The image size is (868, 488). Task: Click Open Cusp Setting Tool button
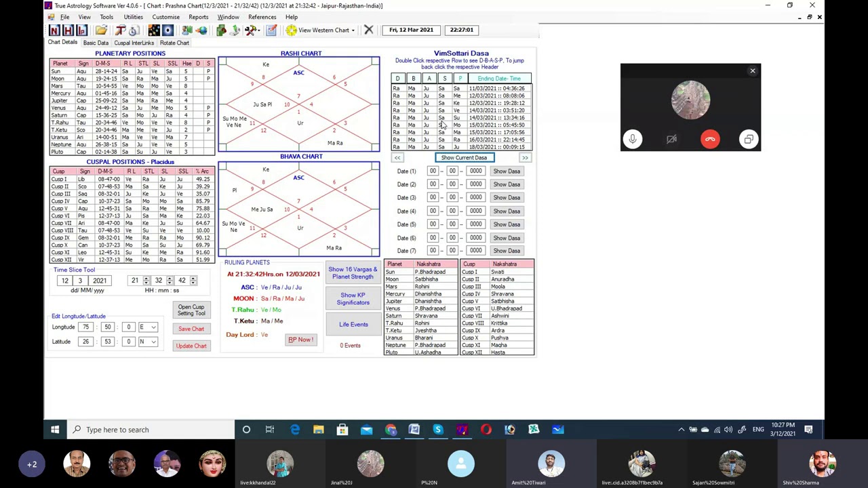coord(191,310)
